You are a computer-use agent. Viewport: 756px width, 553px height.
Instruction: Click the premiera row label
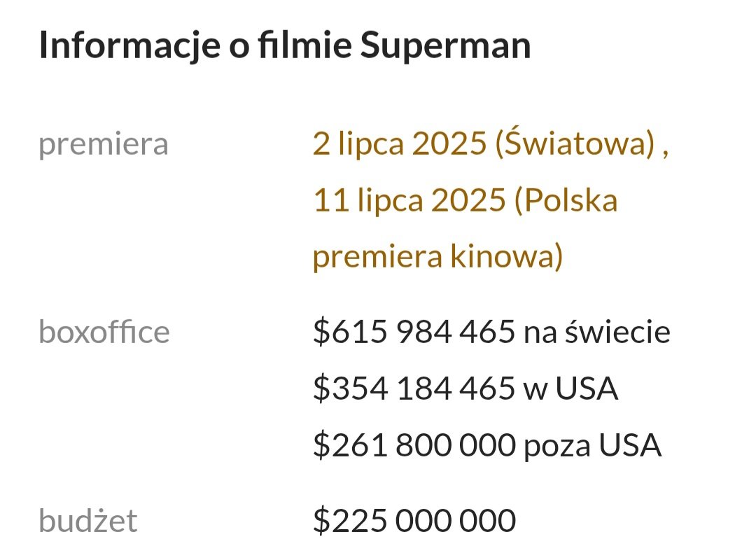tap(103, 145)
